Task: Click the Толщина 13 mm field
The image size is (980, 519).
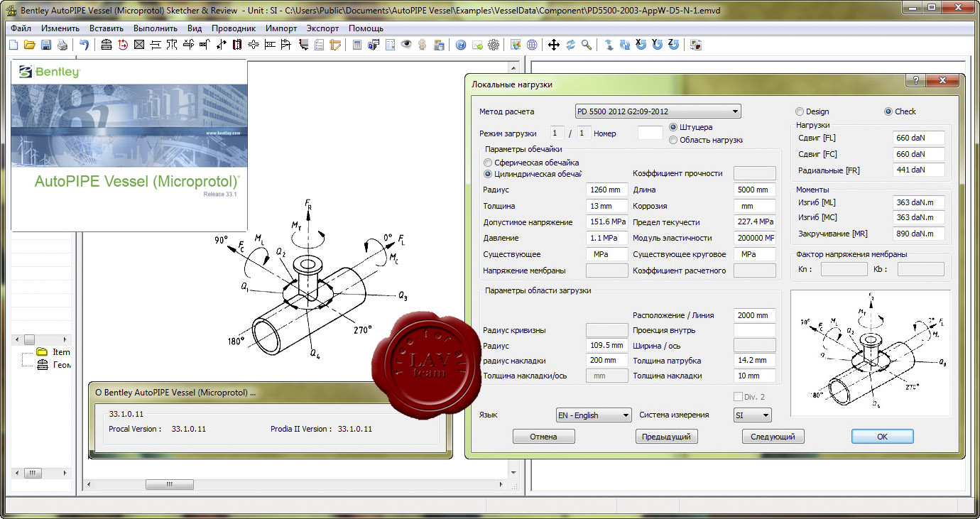Action: 607,206
